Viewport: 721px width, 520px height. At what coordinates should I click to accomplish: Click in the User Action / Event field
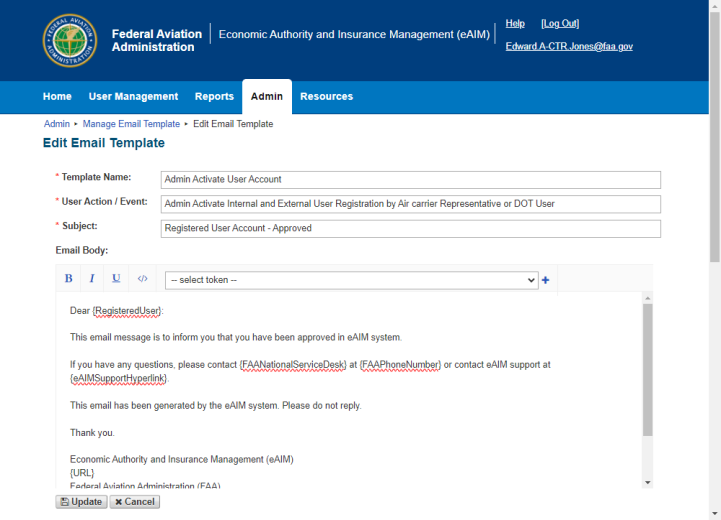pyautogui.click(x=411, y=204)
